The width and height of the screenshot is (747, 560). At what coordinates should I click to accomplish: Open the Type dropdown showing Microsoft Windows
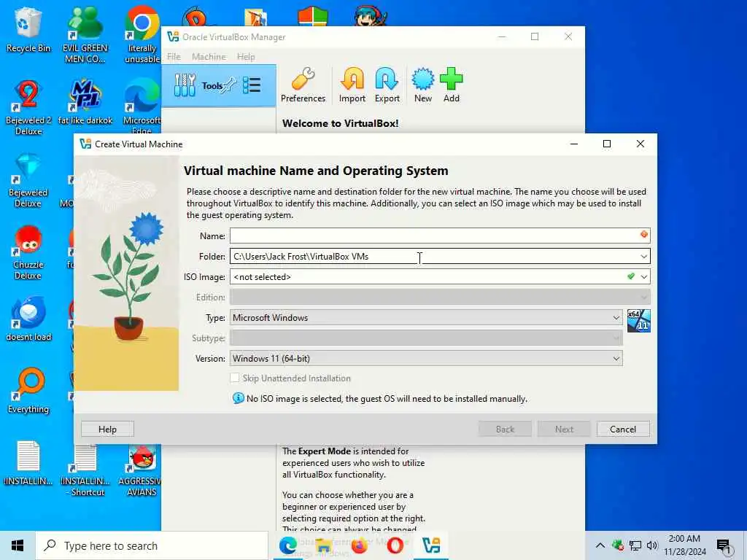(426, 318)
